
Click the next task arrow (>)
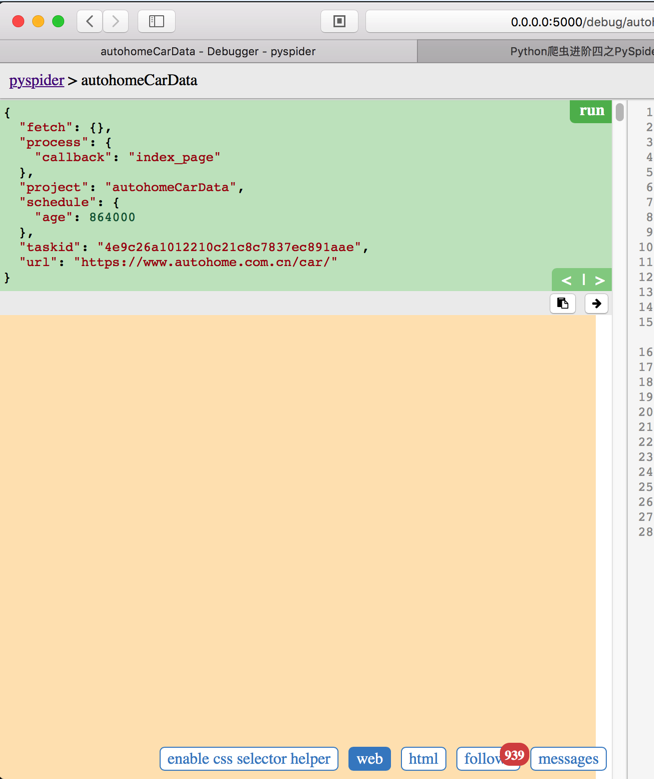[600, 280]
